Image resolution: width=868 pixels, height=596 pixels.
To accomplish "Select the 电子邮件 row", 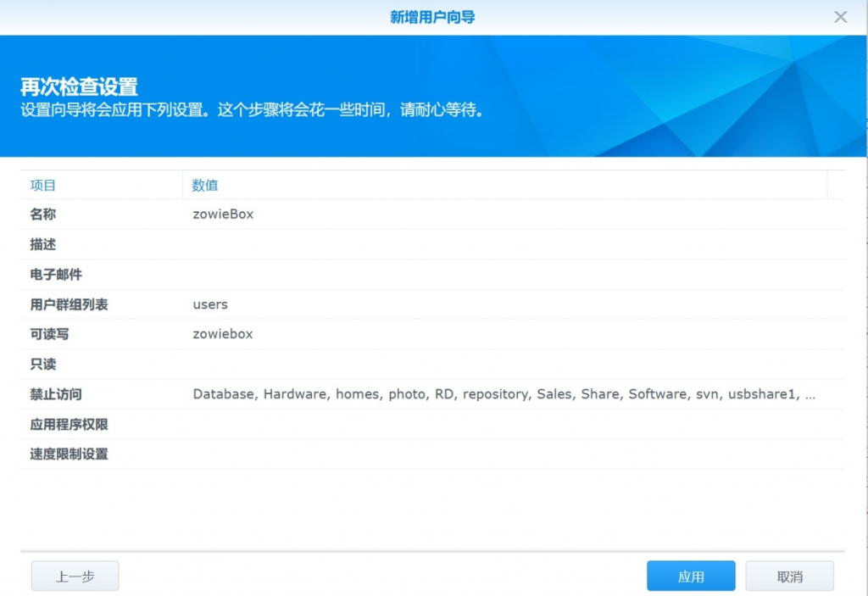I will tap(432, 274).
